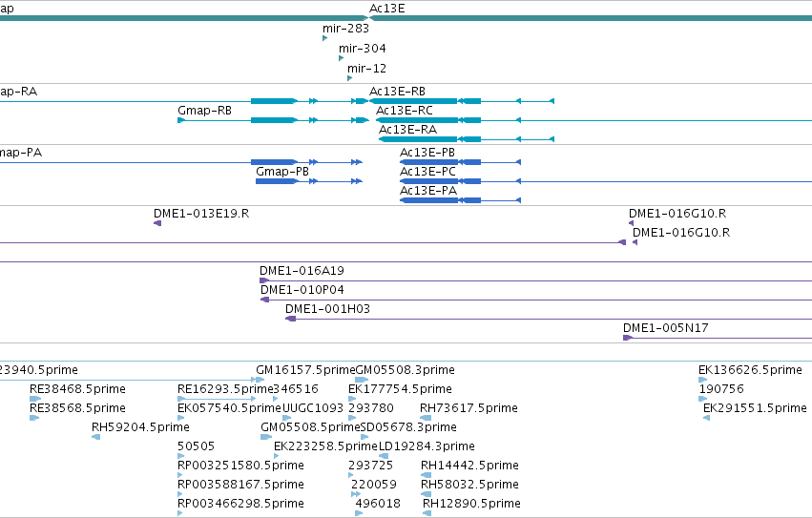Select the EK136626.5prime EST label
Screen dimensions: 812x518
750,370
